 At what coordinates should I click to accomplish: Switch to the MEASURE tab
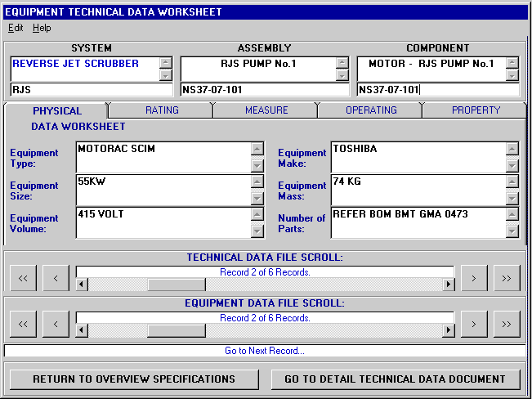coord(266,110)
